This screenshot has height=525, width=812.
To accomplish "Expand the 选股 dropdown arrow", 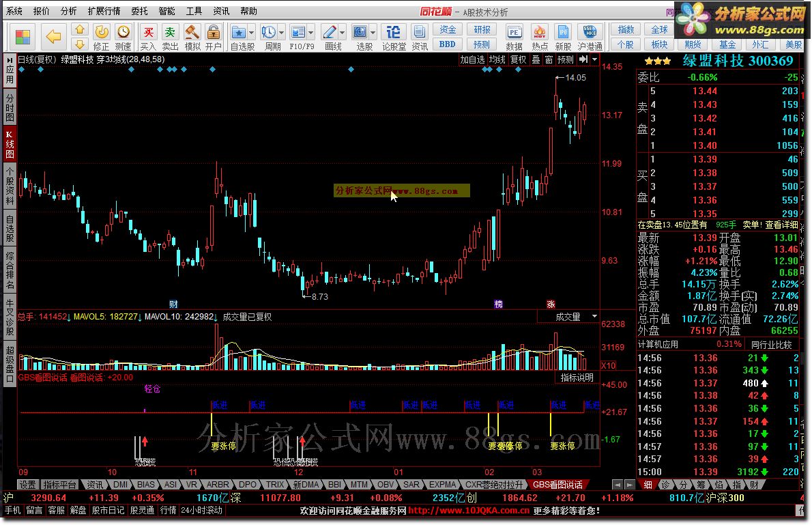I will pyautogui.click(x=373, y=33).
